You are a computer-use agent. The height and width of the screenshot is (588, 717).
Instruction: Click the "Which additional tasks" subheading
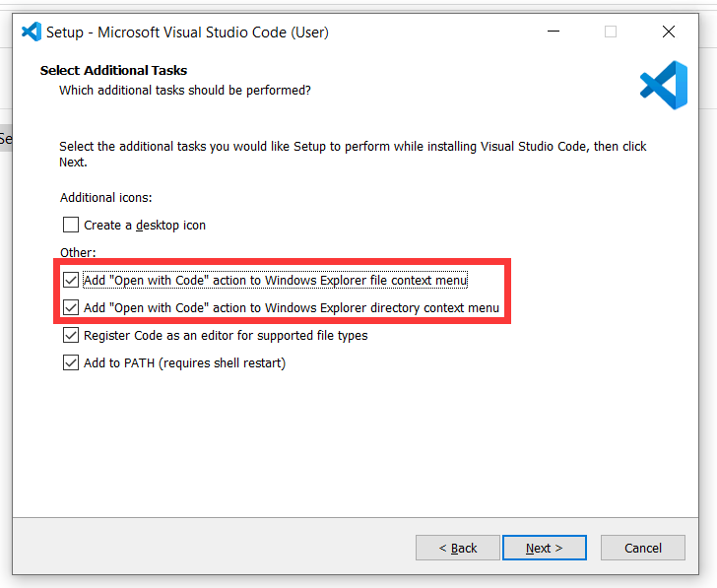tap(185, 90)
